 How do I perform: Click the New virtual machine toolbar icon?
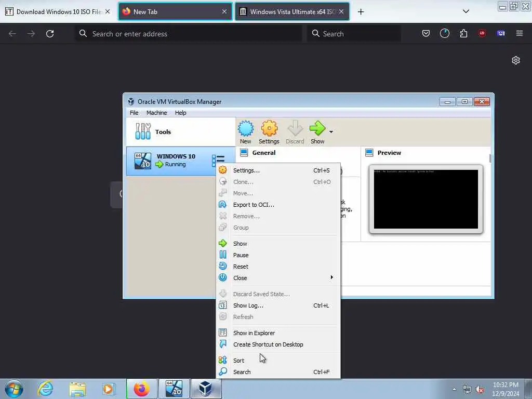[x=246, y=132]
